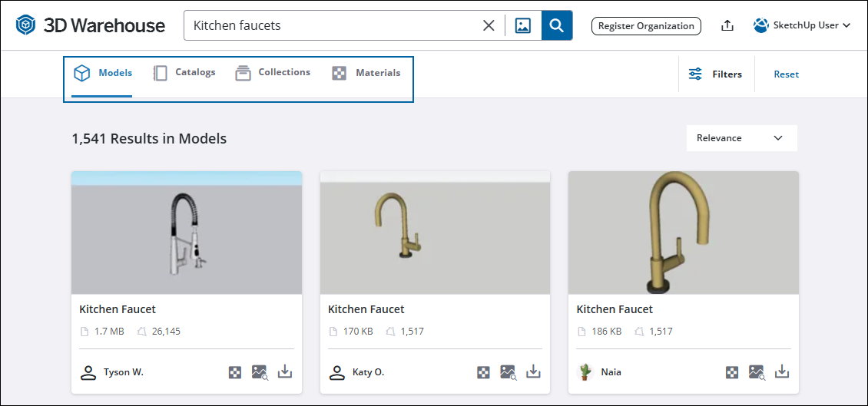The image size is (868, 406).
Task: Open the SketchUp User dropdown chevron
Action: tap(846, 25)
